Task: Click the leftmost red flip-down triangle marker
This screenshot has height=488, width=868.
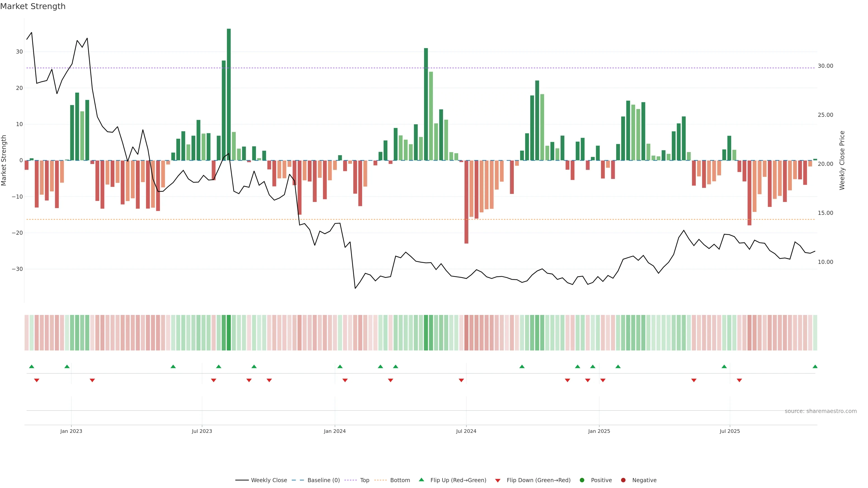Action: 37,380
